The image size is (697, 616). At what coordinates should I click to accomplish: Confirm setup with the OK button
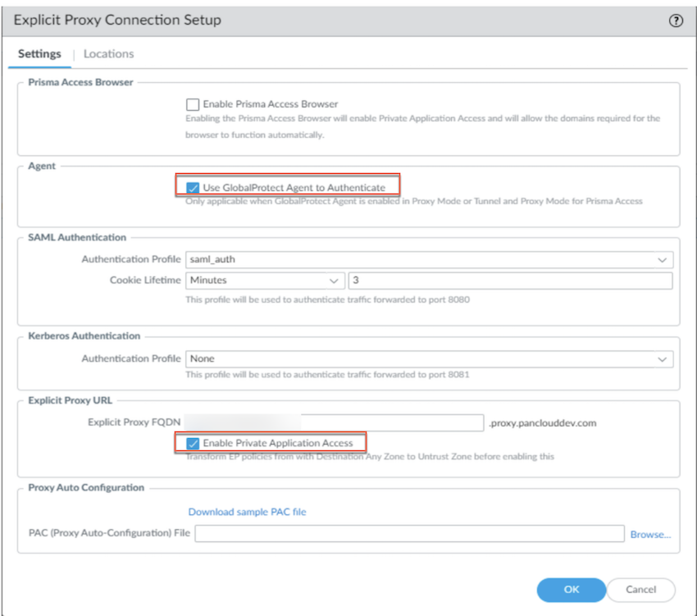[572, 589]
